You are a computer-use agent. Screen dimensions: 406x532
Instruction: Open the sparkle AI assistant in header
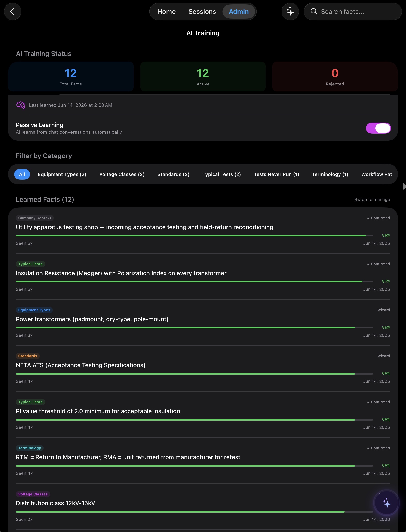pos(290,11)
